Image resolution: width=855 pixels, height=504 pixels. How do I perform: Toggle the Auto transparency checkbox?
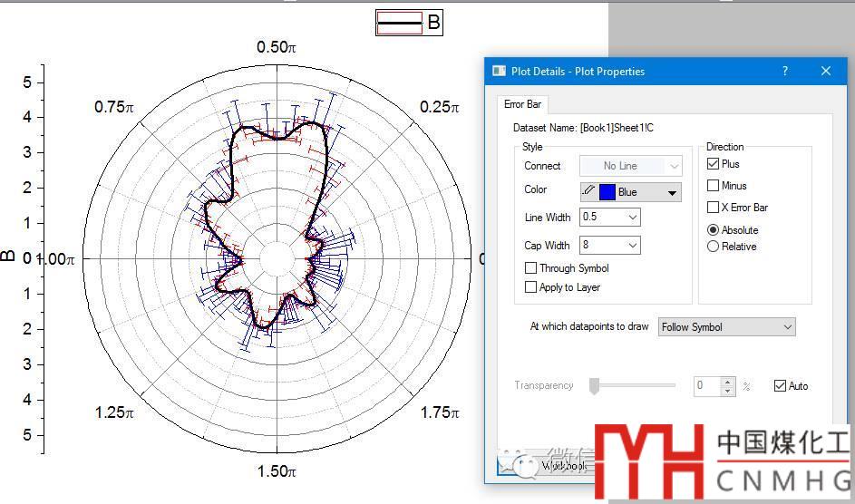click(780, 386)
